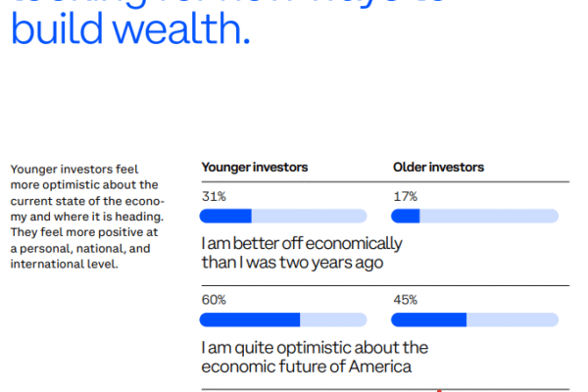Click the dark filled part of the 17% bar
This screenshot has height=392, width=588.
coord(406,216)
